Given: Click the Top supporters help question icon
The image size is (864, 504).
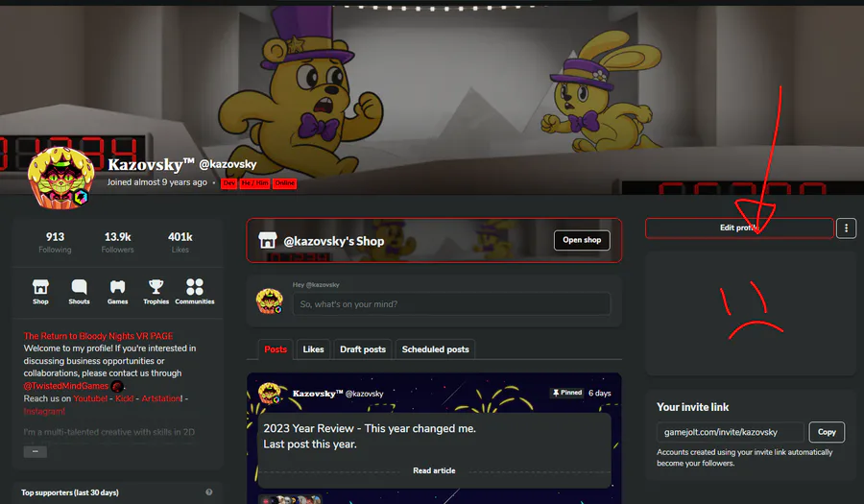Looking at the screenshot, I should click(209, 492).
